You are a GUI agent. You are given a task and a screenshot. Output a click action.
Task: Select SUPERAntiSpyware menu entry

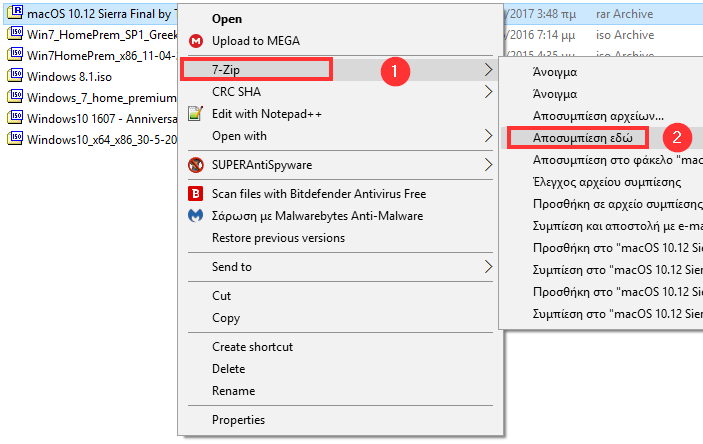click(x=262, y=165)
